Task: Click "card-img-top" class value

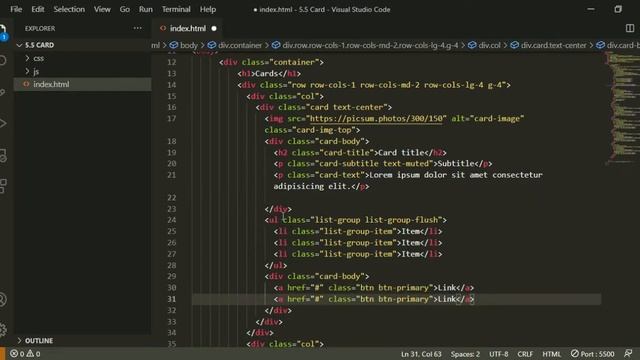Action: coord(324,130)
